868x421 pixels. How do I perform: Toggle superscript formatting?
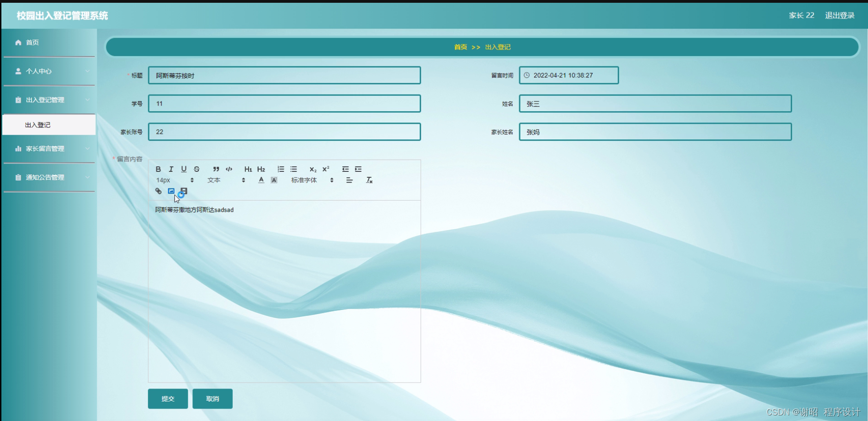pos(326,169)
